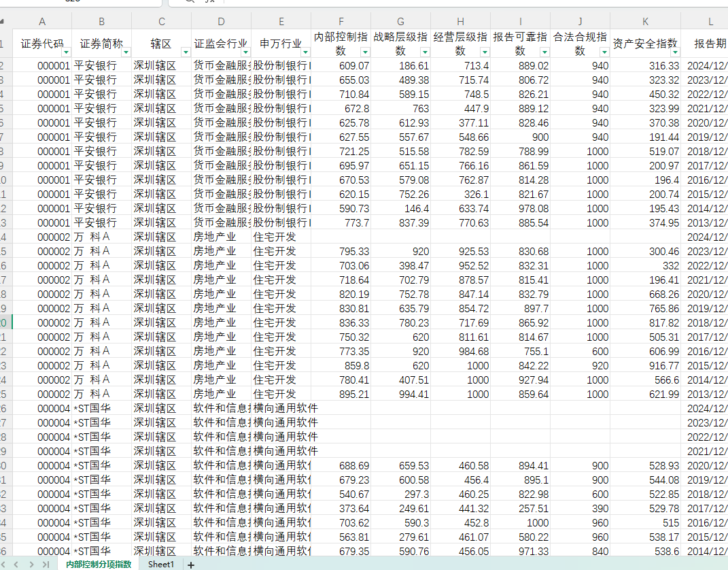Image resolution: width=728 pixels, height=570 pixels.
Task: Go to the next sheet with the right arrow
Action: (x=31, y=565)
